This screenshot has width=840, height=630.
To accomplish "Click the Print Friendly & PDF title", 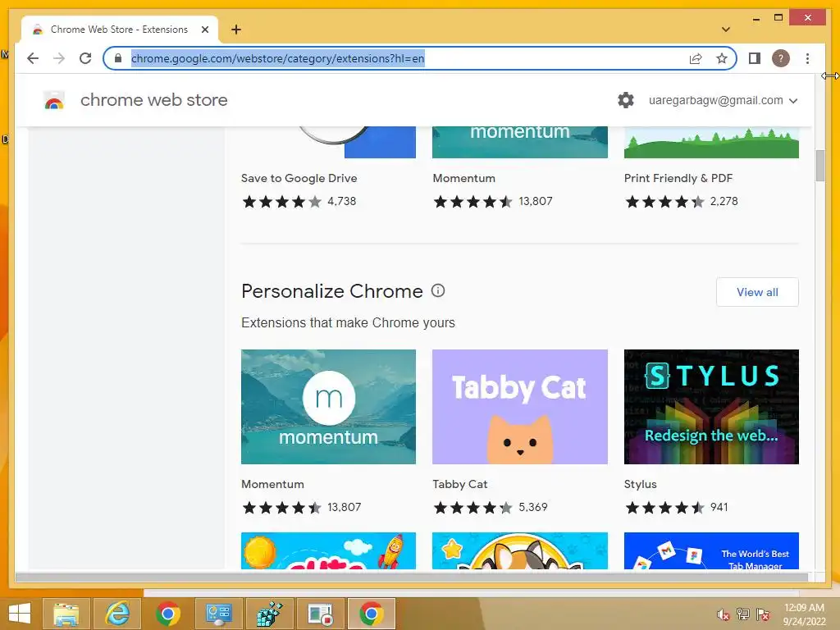I will coord(678,178).
